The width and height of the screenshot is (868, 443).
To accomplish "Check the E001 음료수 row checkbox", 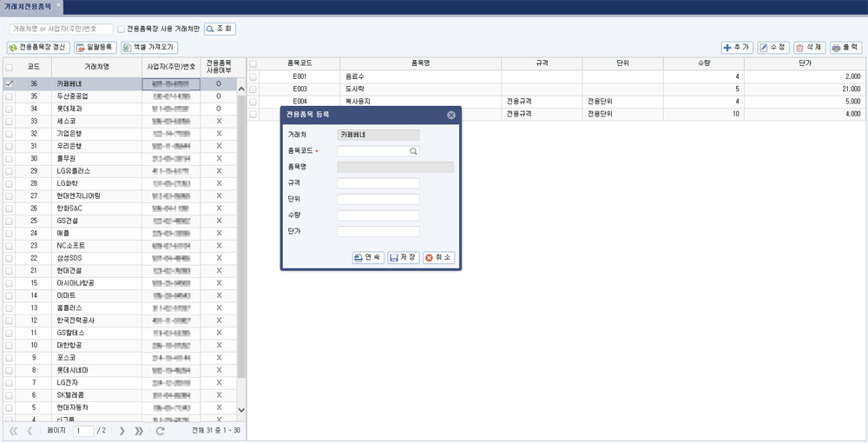I will coord(253,76).
